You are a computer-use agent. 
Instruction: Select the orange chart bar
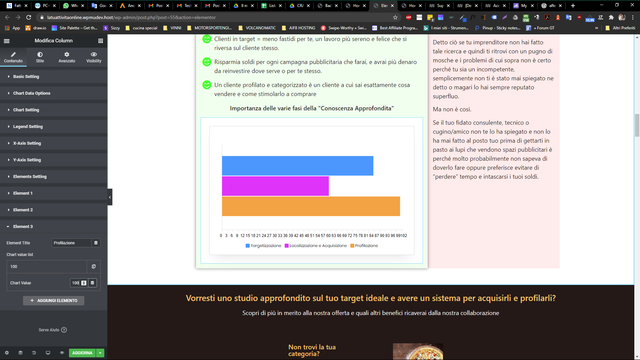(311, 206)
